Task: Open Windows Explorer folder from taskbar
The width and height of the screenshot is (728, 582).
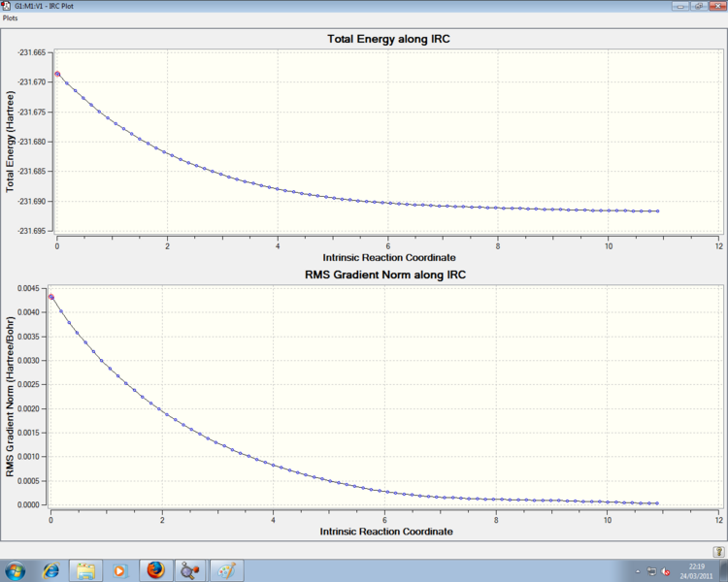Action: pyautogui.click(x=85, y=570)
